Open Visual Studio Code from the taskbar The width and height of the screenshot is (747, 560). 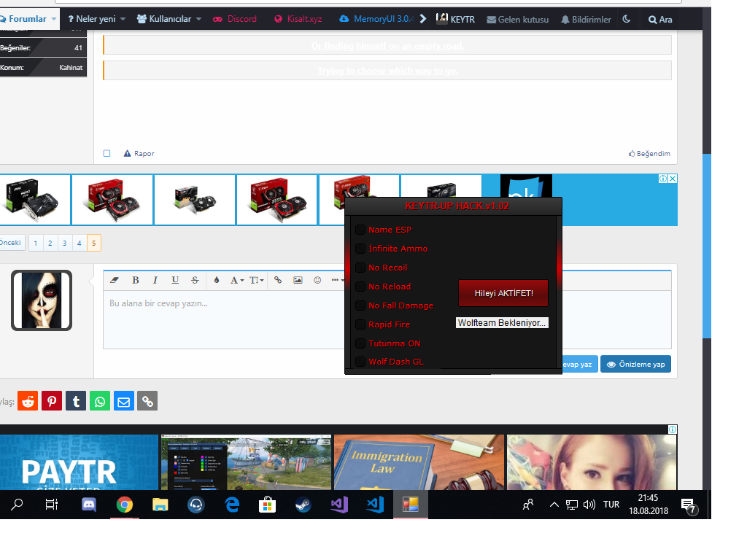tap(375, 505)
